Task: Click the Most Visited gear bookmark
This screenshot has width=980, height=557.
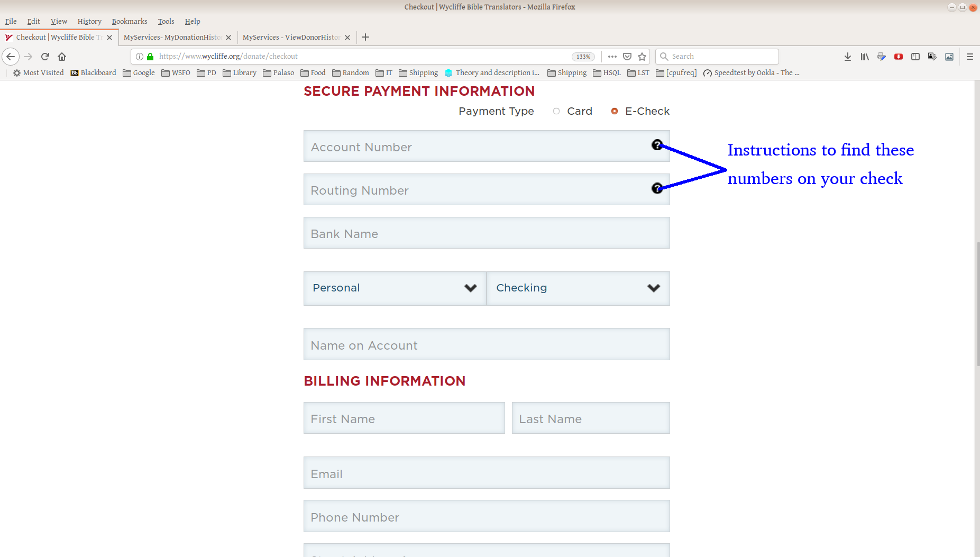Action: tap(38, 73)
